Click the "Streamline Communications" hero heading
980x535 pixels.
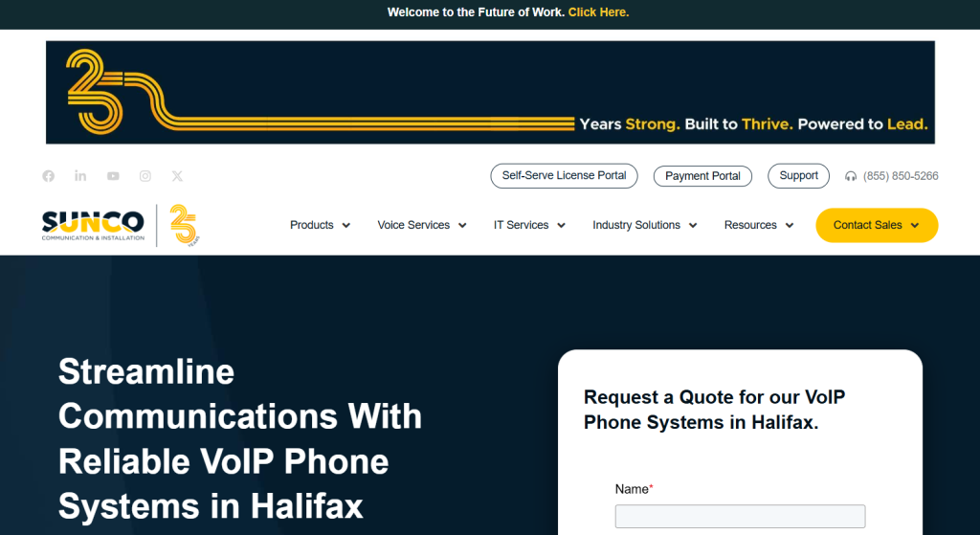pos(240,438)
